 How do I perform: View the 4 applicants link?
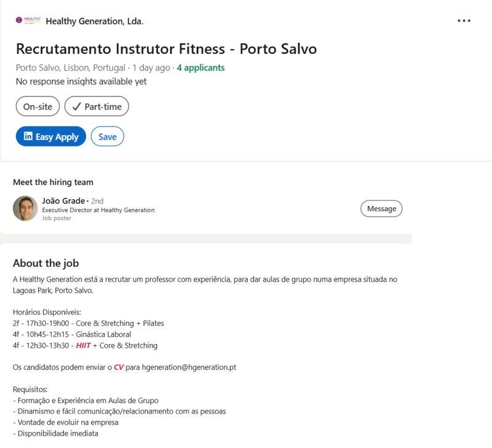(200, 68)
